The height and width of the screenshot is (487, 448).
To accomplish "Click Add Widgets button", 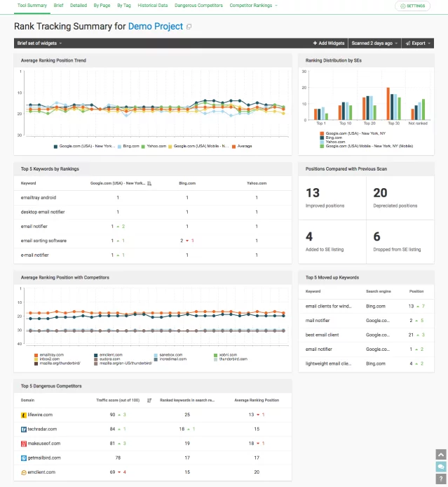I will [x=329, y=44].
